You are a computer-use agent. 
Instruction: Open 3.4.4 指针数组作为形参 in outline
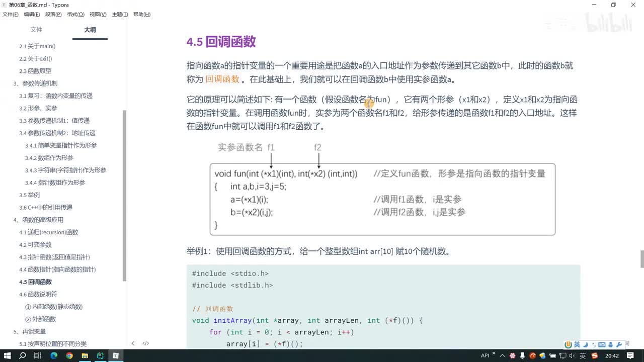coord(55,183)
